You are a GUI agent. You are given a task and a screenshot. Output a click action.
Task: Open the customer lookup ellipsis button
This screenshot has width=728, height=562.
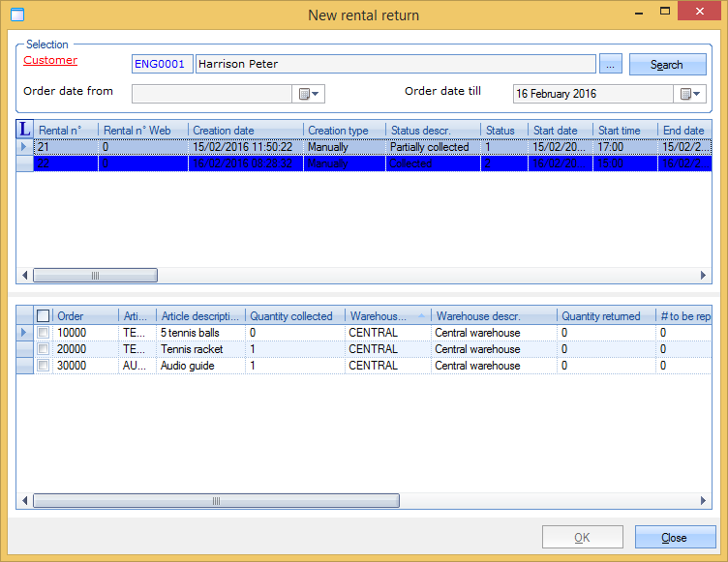point(610,65)
